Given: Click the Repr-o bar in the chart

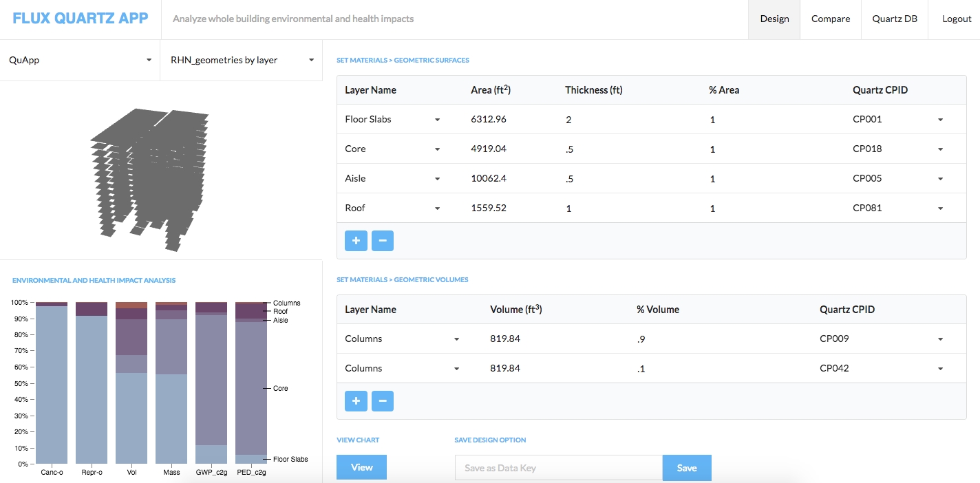Looking at the screenshot, I should tap(92, 383).
